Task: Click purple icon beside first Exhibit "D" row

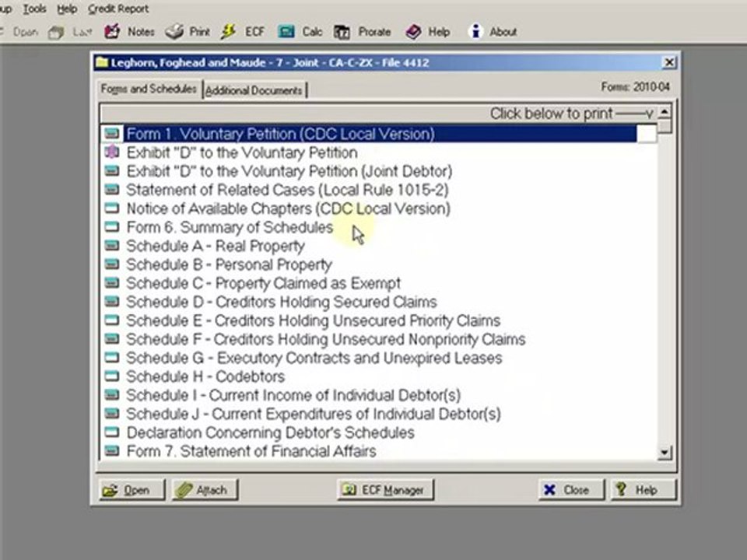Action: [112, 152]
